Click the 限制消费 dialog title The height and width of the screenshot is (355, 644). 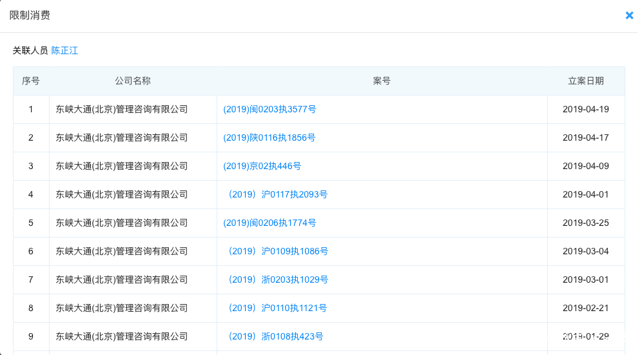pos(30,15)
